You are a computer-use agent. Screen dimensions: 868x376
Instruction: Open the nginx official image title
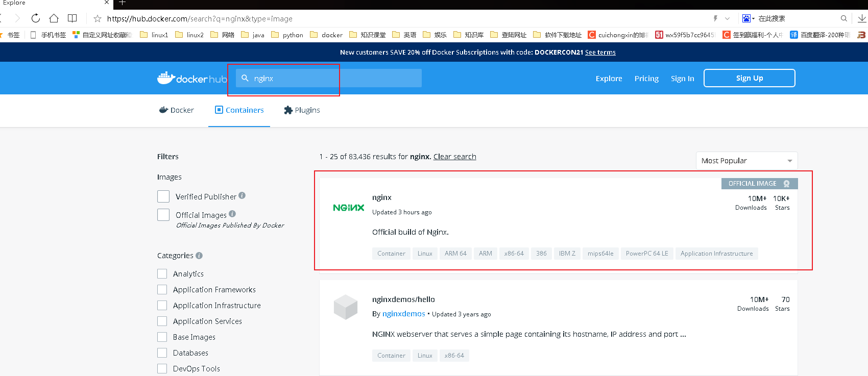[x=381, y=197]
